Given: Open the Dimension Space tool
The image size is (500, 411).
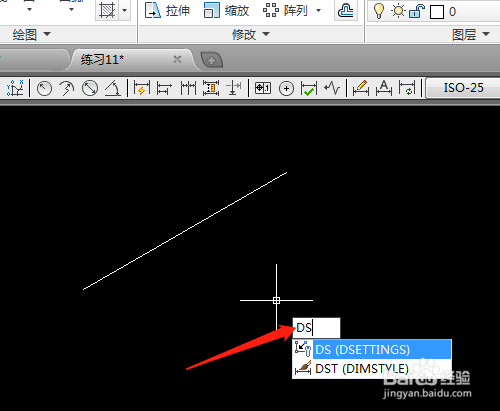Looking at the screenshot, I should point(211,88).
